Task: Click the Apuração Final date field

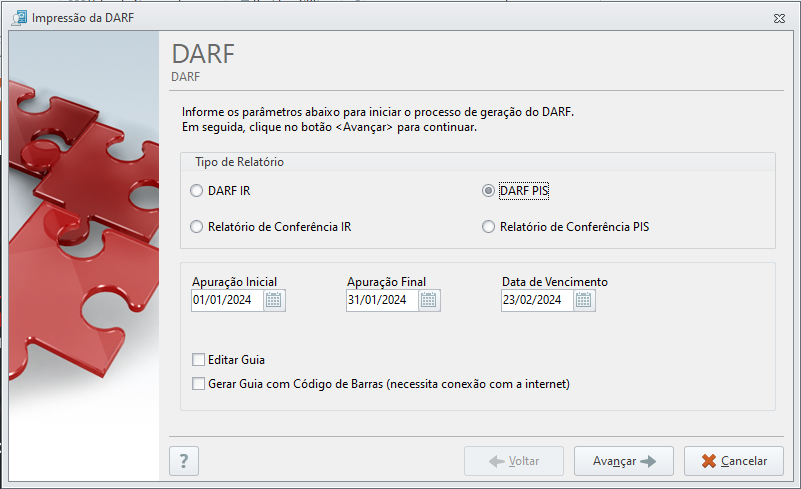Action: (382, 300)
